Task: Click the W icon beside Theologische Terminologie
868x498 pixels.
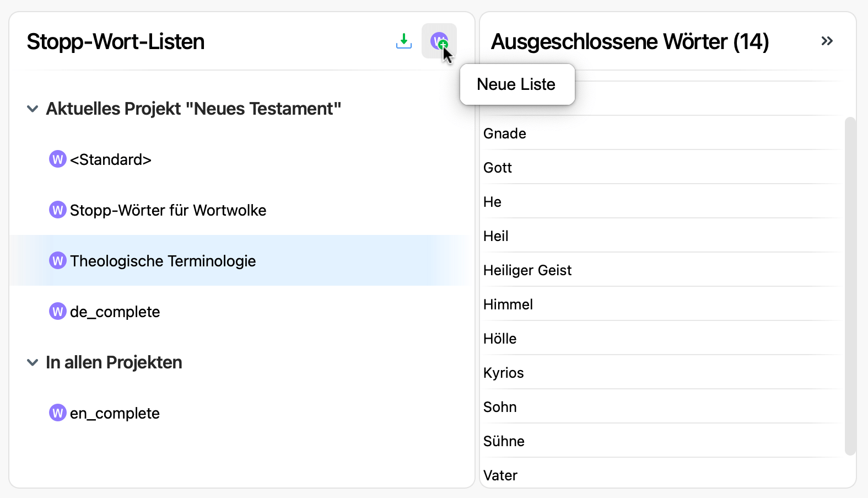Action: point(58,261)
